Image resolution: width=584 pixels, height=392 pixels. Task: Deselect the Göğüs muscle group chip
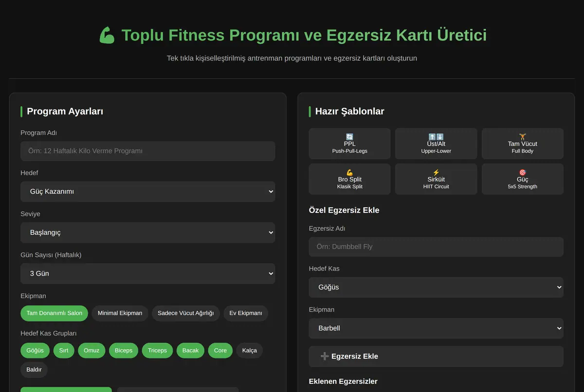coord(35,350)
